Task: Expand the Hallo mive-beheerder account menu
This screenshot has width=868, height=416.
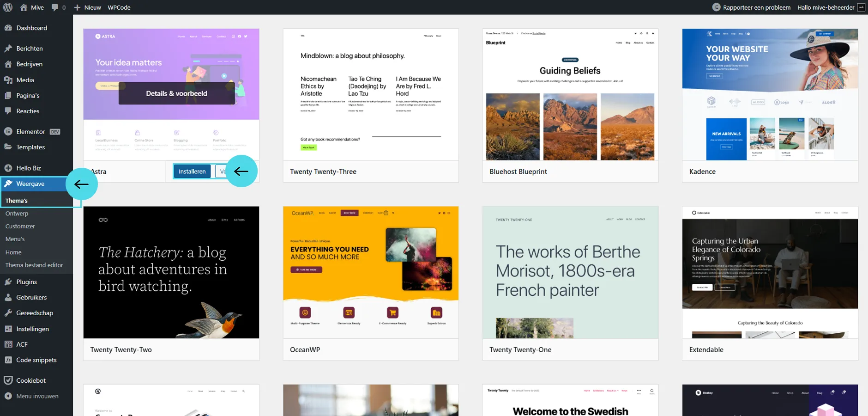Action: 826,7
